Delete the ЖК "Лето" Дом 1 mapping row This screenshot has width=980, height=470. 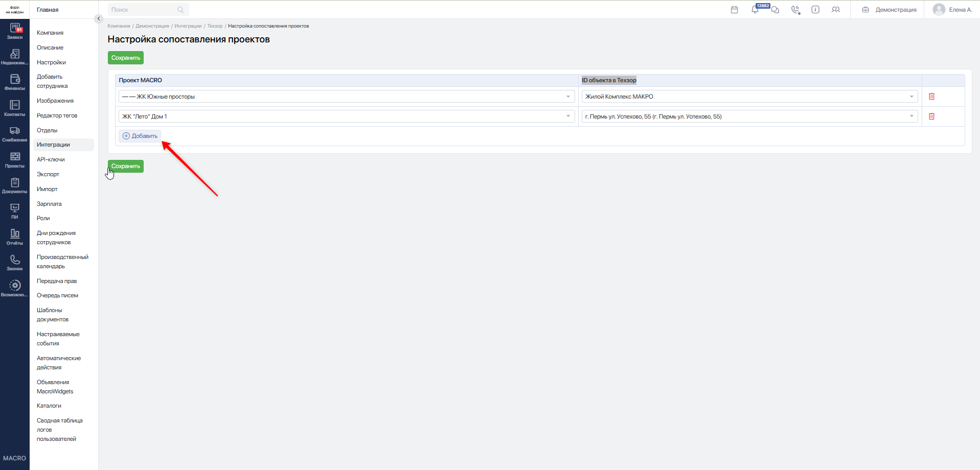(x=931, y=116)
